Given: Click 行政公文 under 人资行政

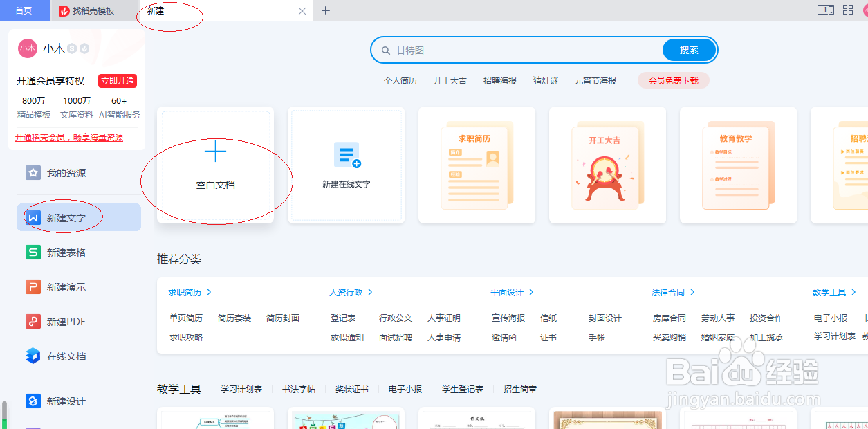Looking at the screenshot, I should click(396, 318).
